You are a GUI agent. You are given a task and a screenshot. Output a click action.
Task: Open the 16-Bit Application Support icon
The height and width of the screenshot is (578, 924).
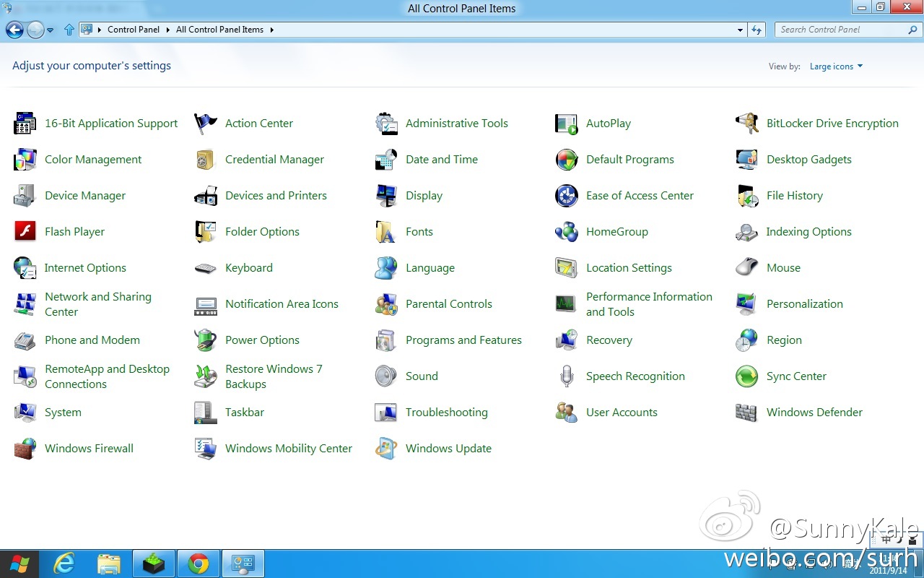tap(25, 124)
